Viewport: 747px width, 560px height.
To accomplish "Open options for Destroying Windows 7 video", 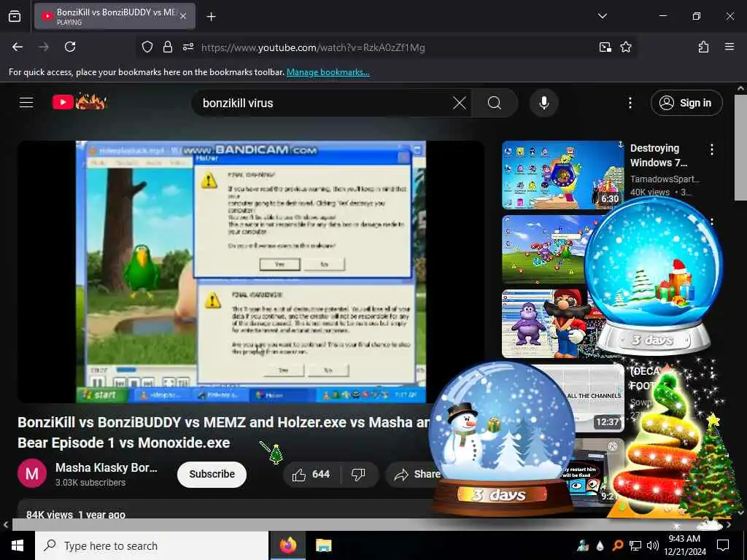I will click(x=712, y=149).
